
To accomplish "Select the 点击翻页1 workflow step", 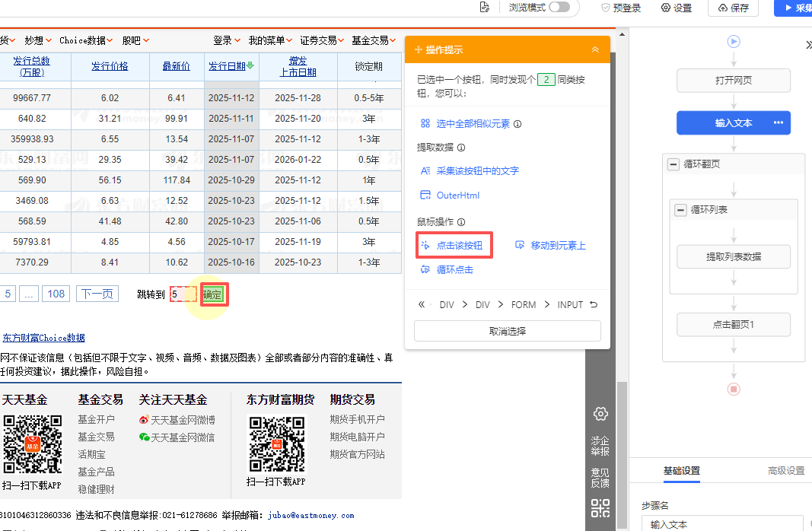I will point(734,325).
